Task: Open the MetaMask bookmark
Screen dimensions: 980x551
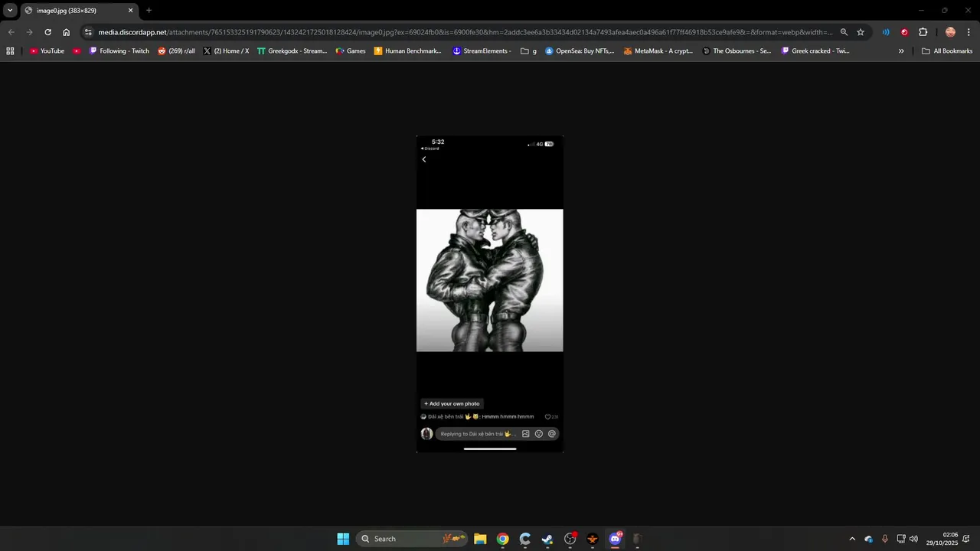Action: [x=658, y=51]
